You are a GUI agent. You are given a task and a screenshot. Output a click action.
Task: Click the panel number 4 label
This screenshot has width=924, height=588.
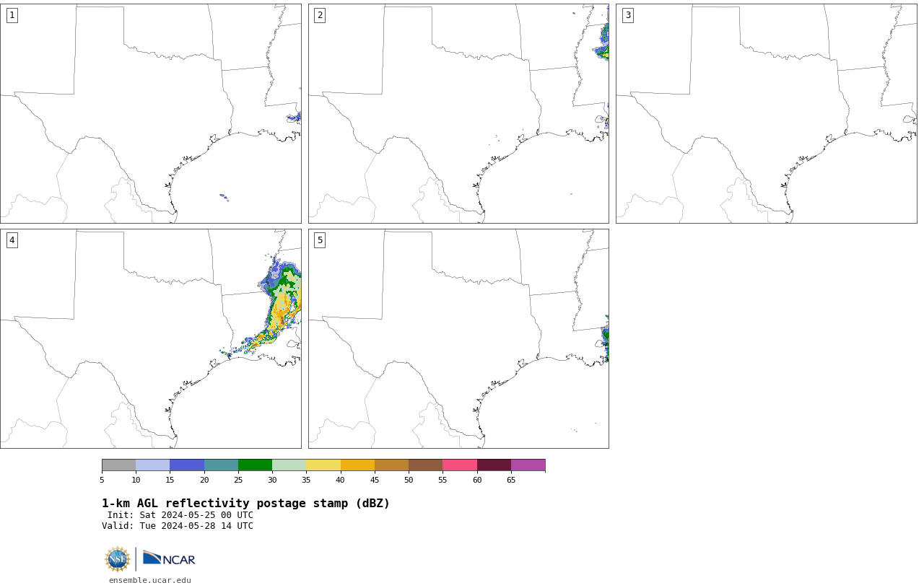pyautogui.click(x=12, y=240)
